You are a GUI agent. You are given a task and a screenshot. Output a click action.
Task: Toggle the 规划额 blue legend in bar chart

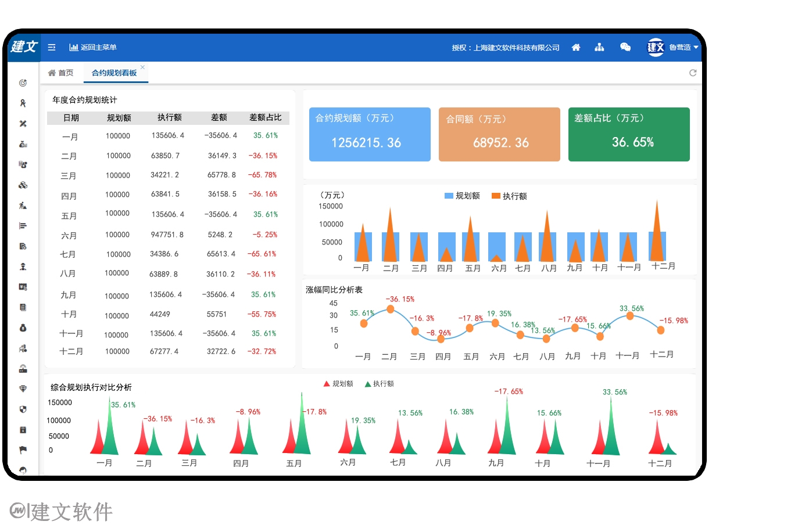pos(462,196)
